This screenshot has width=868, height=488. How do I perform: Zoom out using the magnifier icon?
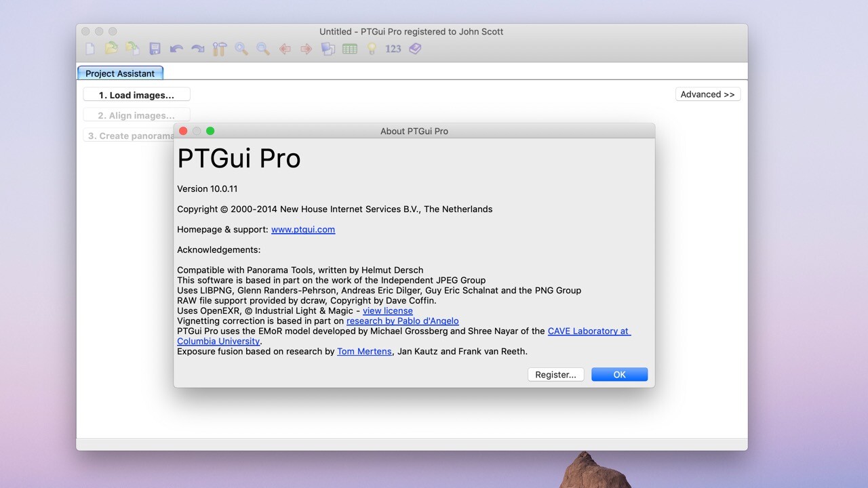(x=262, y=48)
